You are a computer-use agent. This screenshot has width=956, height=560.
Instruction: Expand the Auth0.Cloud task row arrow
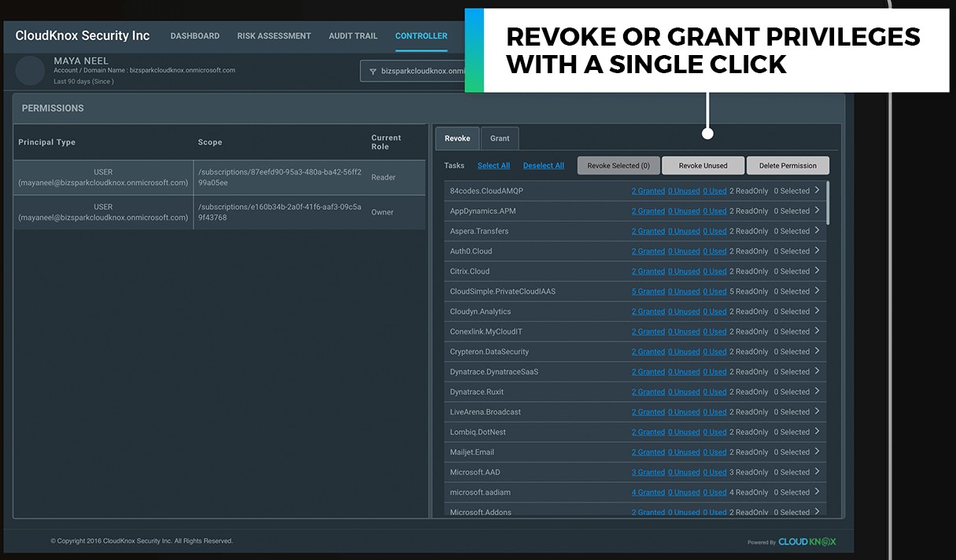point(817,251)
